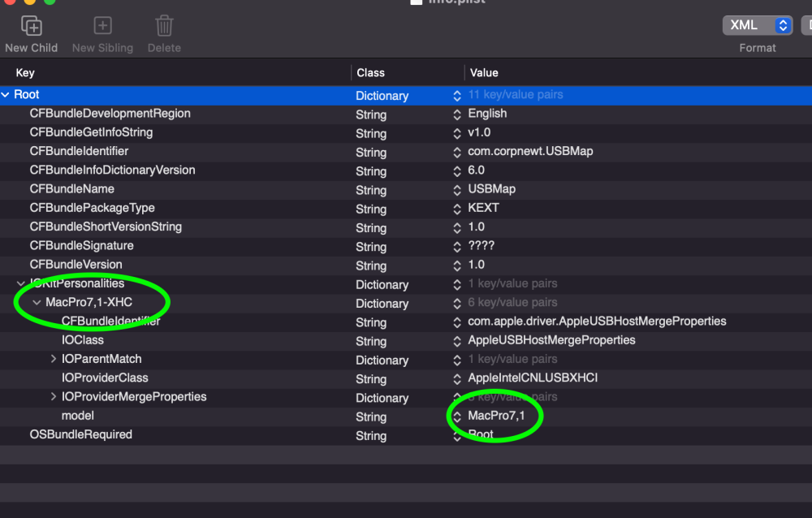Click the value ????

[x=481, y=245]
